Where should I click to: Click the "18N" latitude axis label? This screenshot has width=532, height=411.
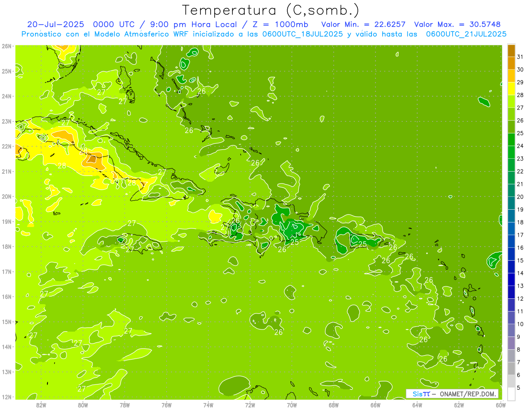click(x=7, y=247)
